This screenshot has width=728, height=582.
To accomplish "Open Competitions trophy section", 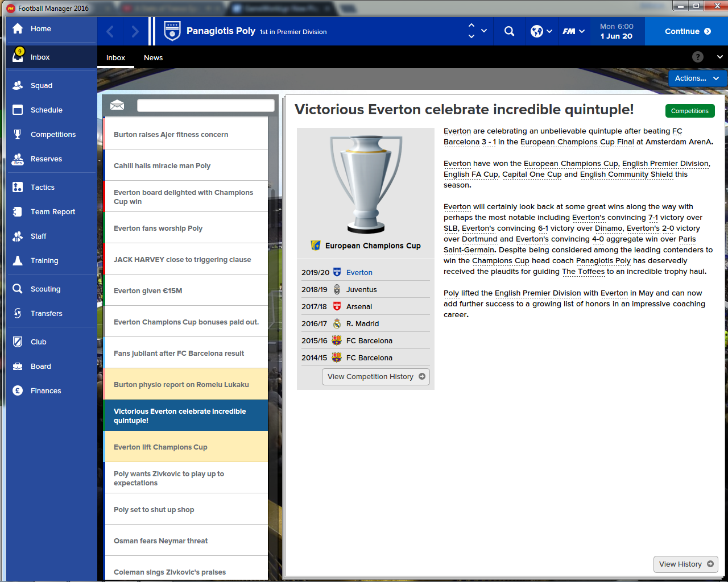I will point(51,134).
